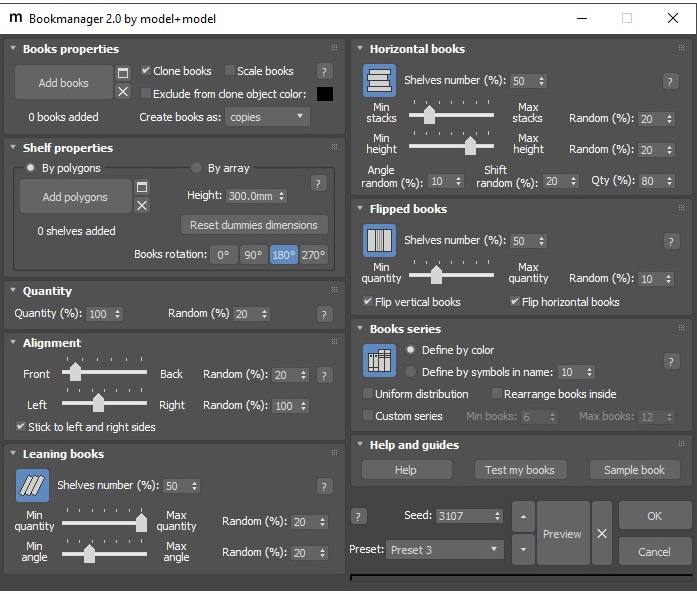Viewport: 697px width, 594px height.
Task: Click the Seed value input field
Action: [x=462, y=516]
